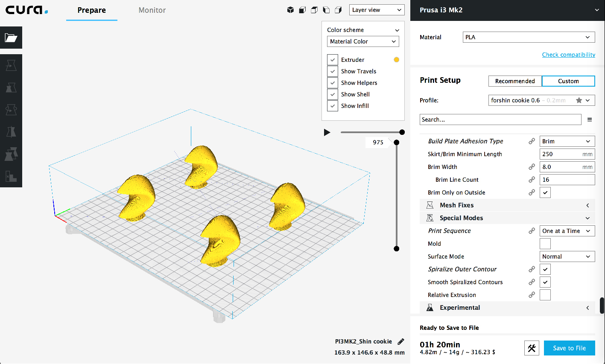Image resolution: width=605 pixels, height=364 pixels.
Task: Click the link icon for Brim Only on Outside
Action: 532,192
